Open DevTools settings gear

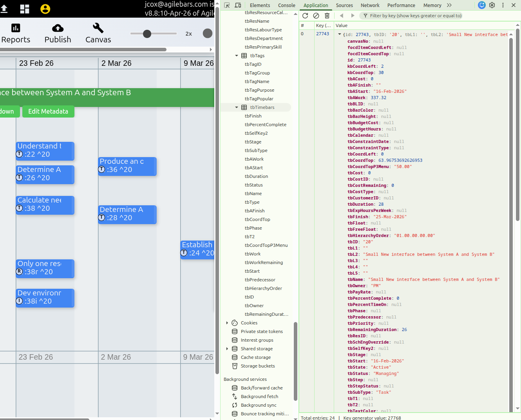pos(492,5)
